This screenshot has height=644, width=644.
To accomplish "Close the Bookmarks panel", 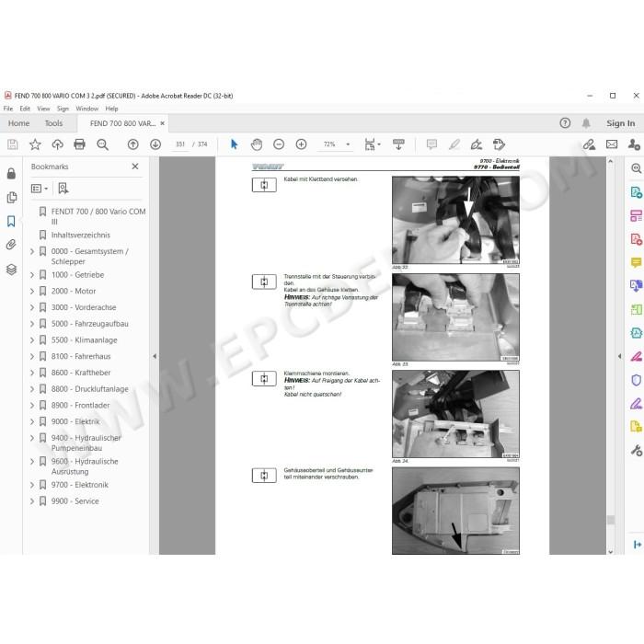I will tap(135, 167).
